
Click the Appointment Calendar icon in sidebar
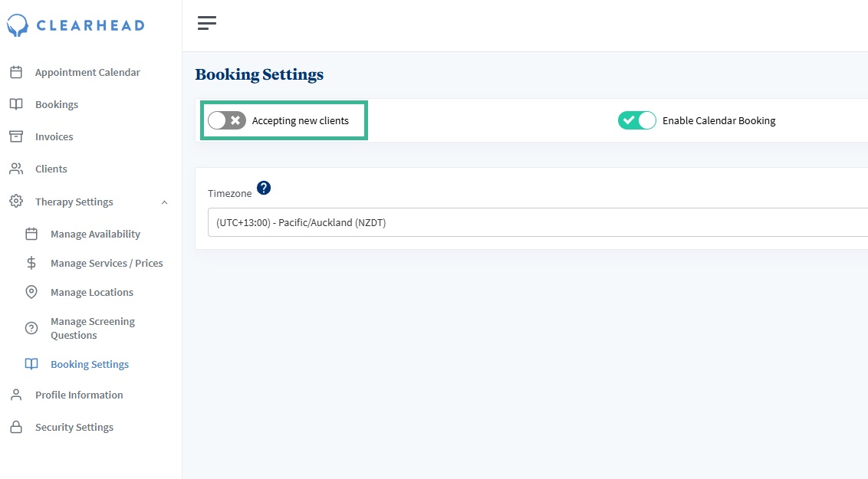tap(16, 73)
